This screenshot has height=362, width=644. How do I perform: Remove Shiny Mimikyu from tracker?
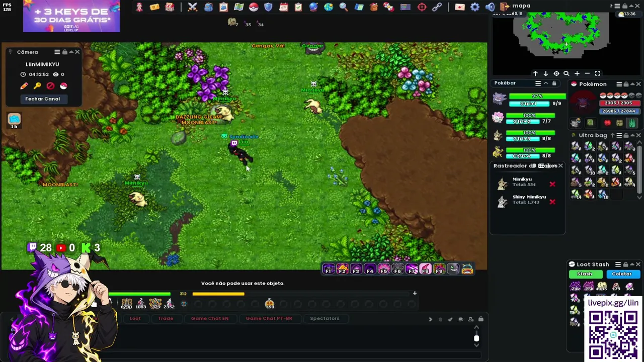(x=552, y=202)
